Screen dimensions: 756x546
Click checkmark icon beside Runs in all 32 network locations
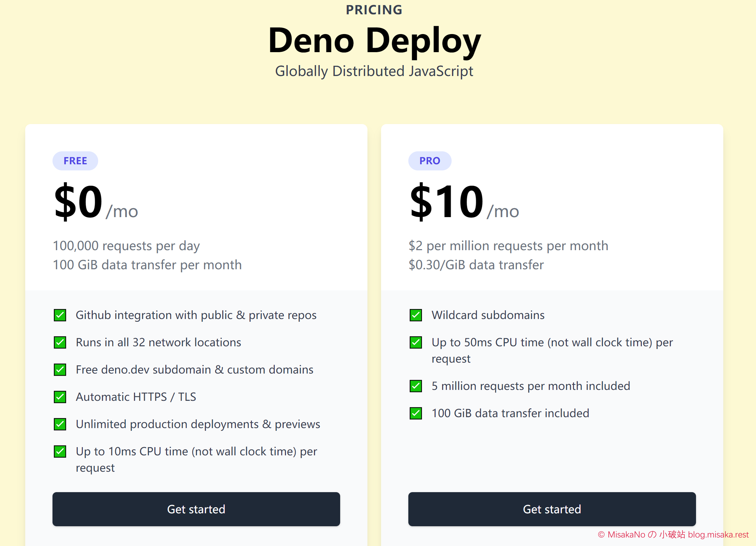pyautogui.click(x=60, y=342)
